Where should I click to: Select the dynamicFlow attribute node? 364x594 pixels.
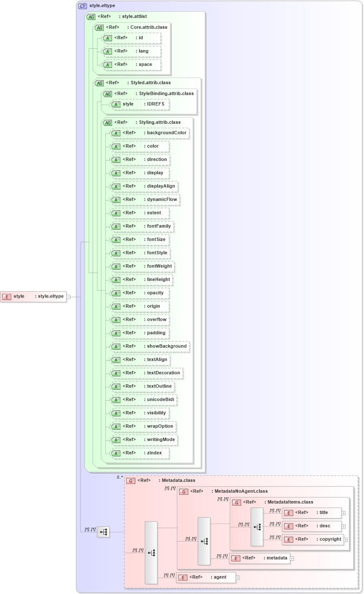pyautogui.click(x=145, y=200)
